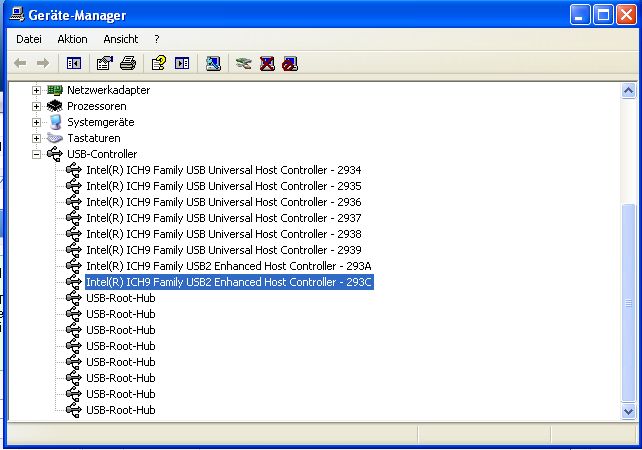
Task: Toggle the console tree toolbar icon
Action: [x=74, y=63]
